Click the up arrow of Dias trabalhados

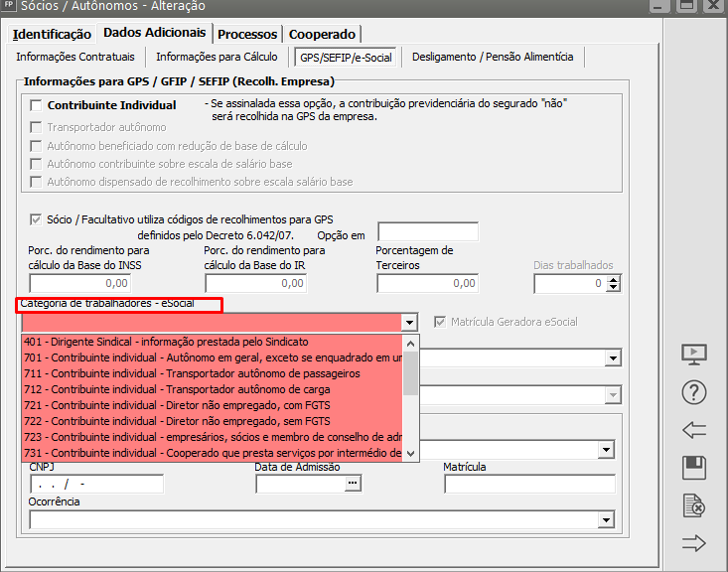[x=613, y=279]
